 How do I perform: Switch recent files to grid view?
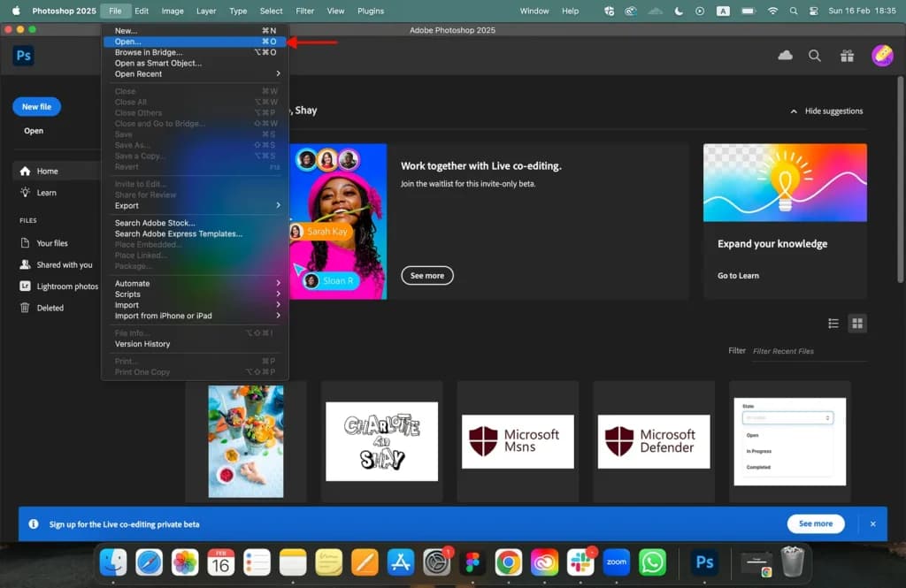(857, 324)
